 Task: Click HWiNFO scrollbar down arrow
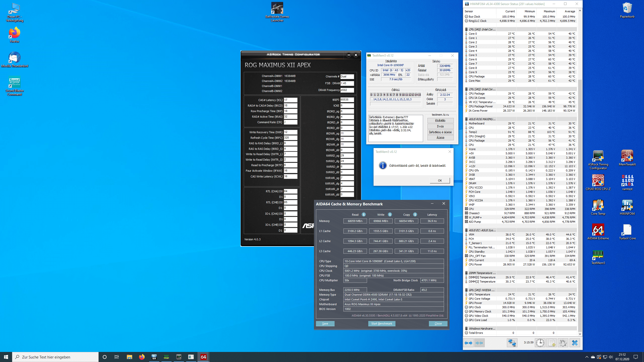click(580, 334)
